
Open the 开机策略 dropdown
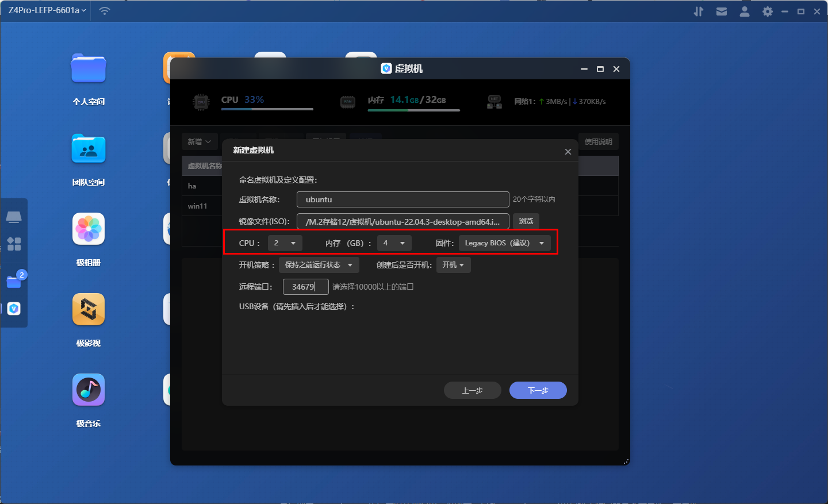point(319,265)
